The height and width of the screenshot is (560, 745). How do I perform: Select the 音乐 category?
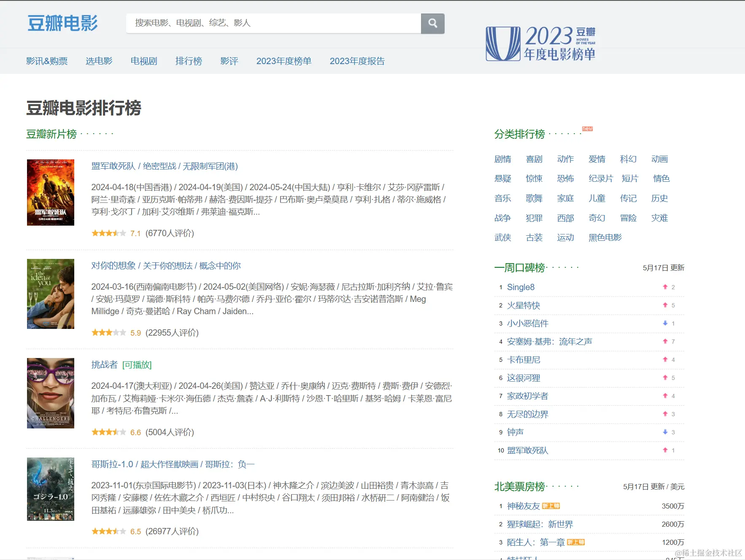click(x=503, y=198)
